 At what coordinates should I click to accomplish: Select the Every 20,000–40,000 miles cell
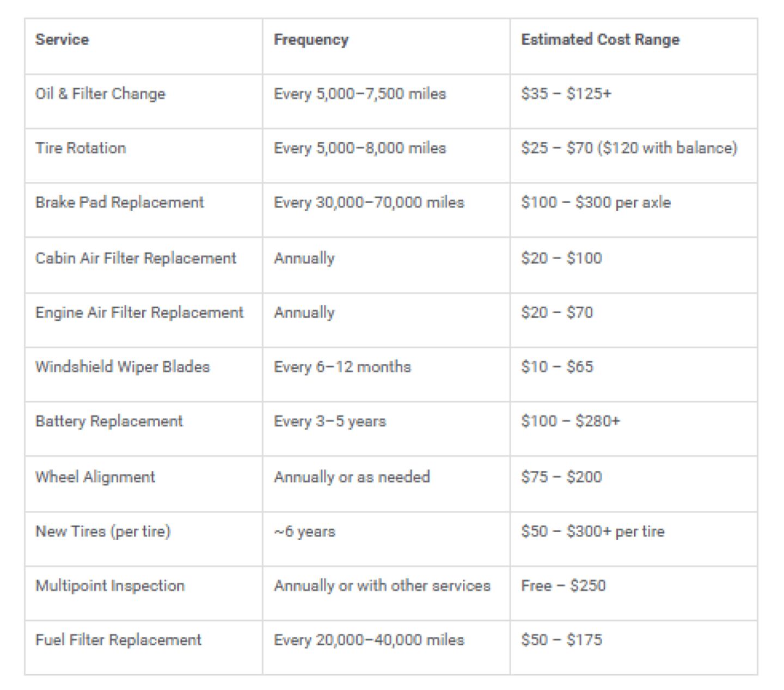[369, 639]
